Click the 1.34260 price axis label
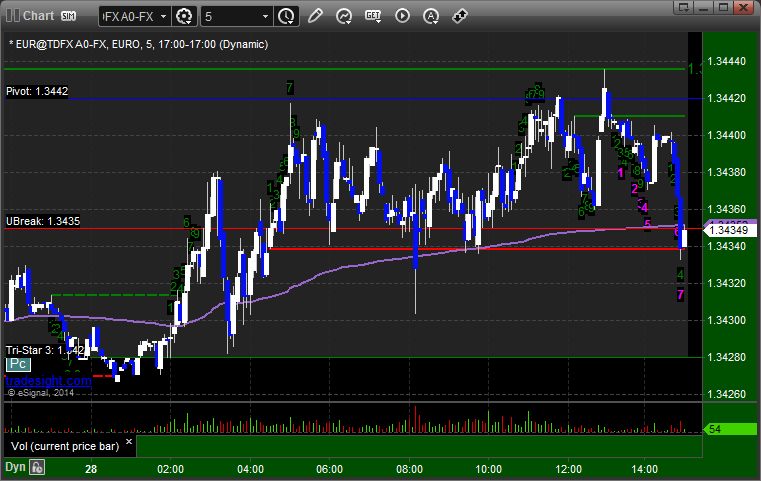The width and height of the screenshot is (761, 481). (x=727, y=394)
